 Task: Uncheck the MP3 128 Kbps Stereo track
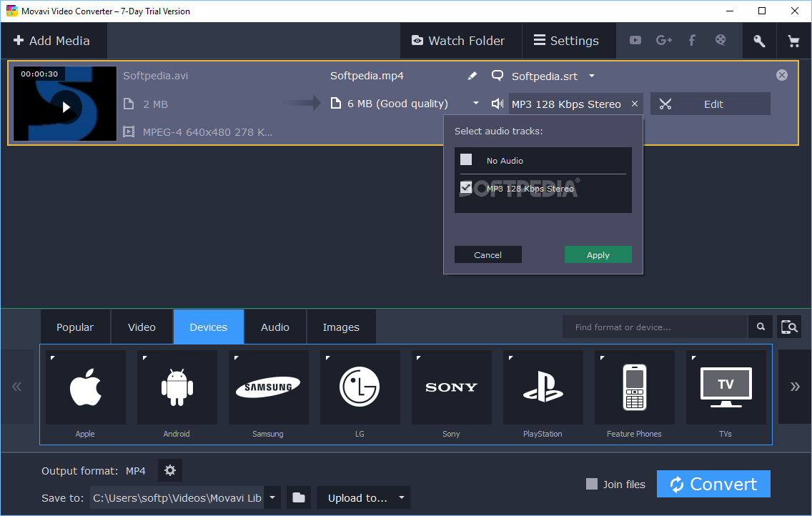[466, 187]
